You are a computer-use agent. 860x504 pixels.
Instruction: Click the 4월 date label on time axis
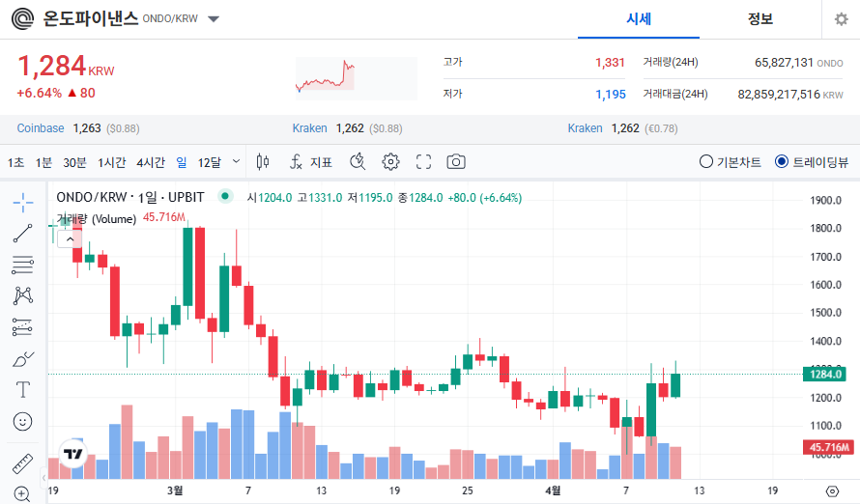click(x=553, y=490)
